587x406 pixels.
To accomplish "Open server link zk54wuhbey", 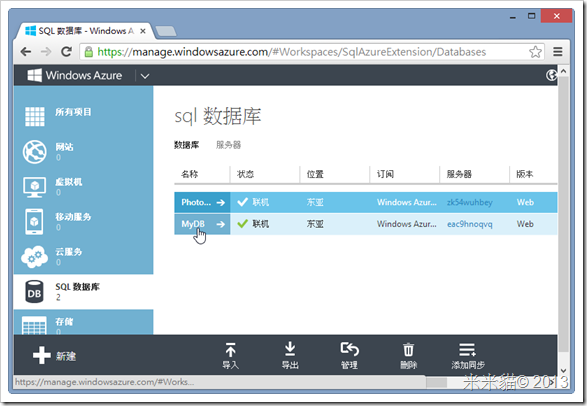I will (469, 202).
